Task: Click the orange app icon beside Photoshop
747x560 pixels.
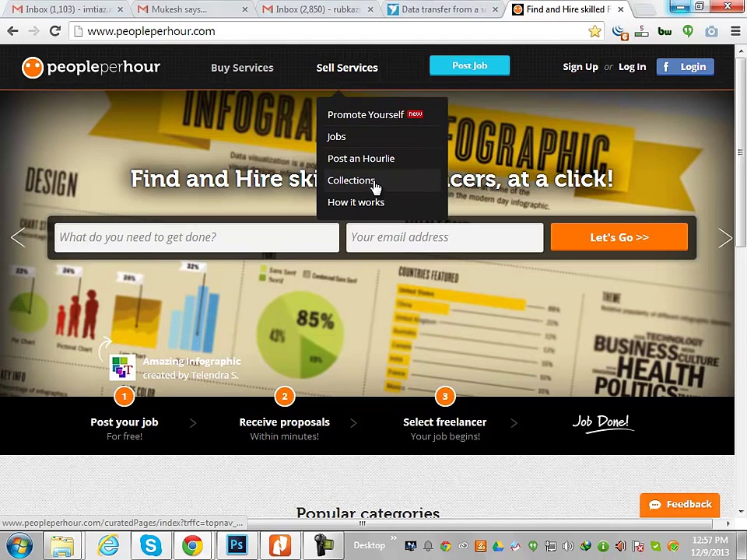Action: pyautogui.click(x=280, y=545)
